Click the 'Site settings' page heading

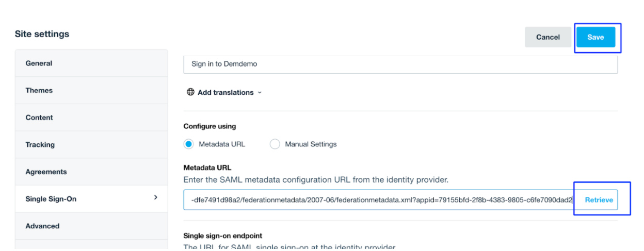pos(42,34)
